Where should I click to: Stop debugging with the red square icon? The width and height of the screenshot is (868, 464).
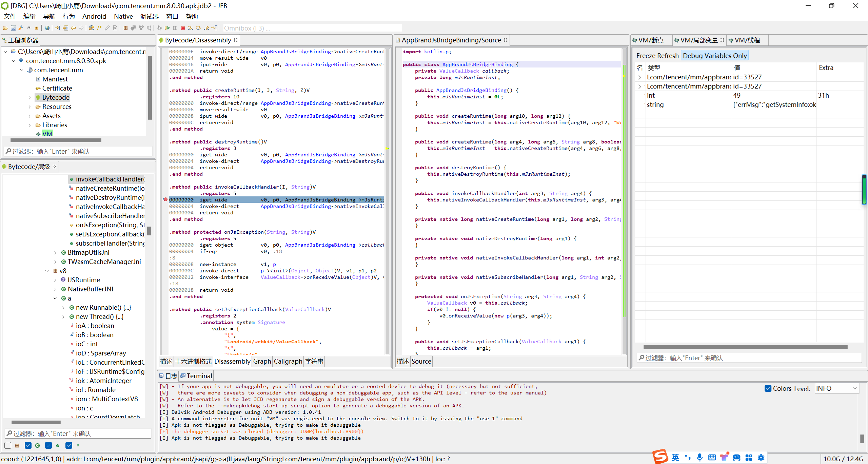tap(183, 28)
